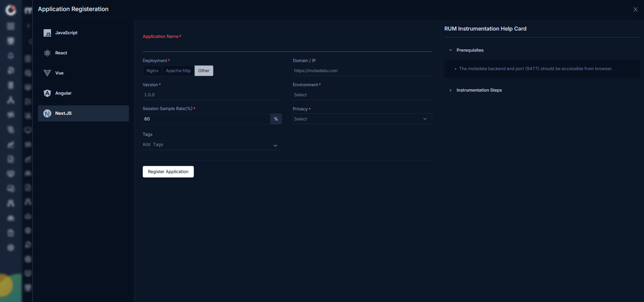Viewport: 644px width, 302px height.
Task: Select the React atom icon
Action: tap(47, 53)
